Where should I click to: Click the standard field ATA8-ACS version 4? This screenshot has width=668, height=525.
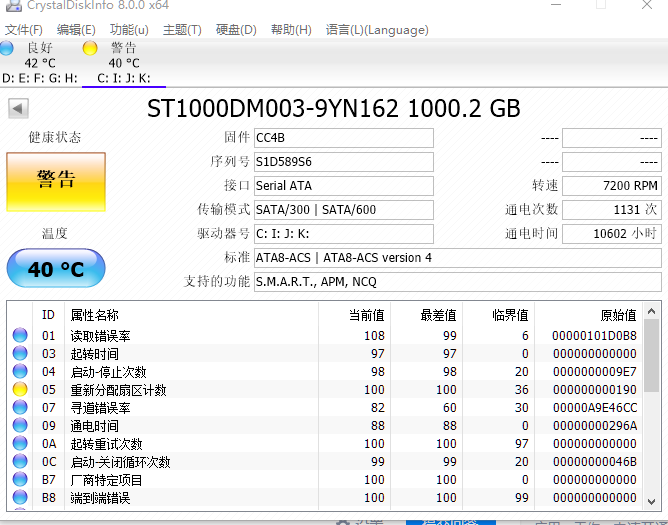click(x=458, y=258)
